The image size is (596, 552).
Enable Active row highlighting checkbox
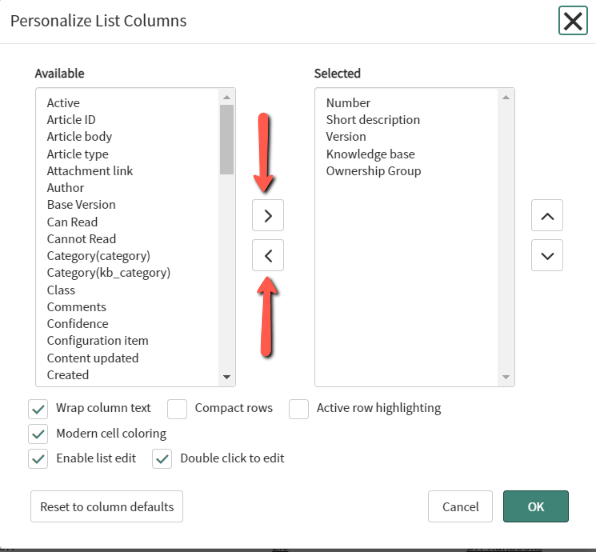(299, 409)
